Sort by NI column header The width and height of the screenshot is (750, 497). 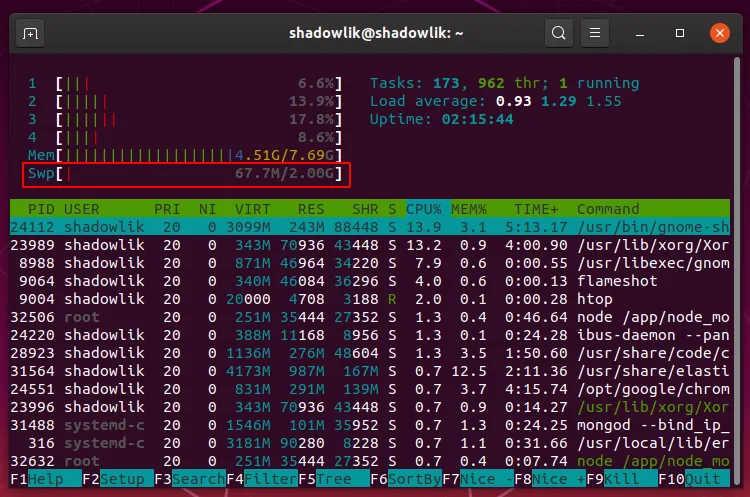[x=207, y=209]
